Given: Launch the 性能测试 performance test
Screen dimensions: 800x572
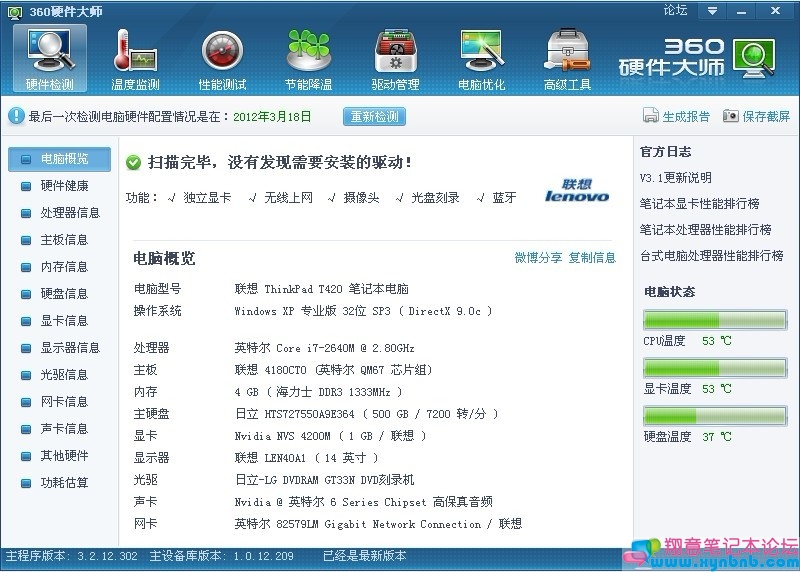Looking at the screenshot, I should coord(222,59).
